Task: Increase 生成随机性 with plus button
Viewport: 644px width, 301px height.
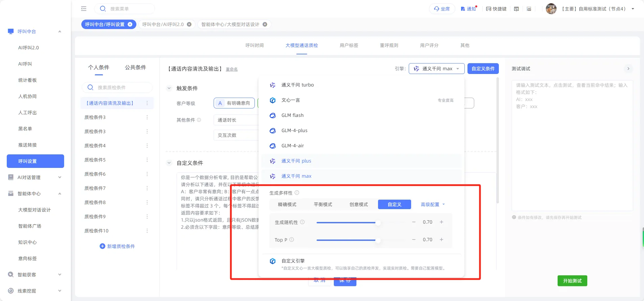Action: pos(441,222)
